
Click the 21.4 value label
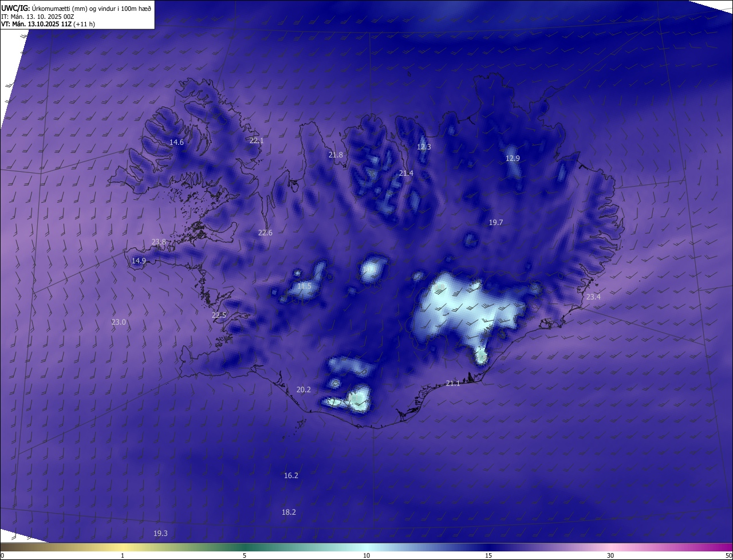click(406, 173)
